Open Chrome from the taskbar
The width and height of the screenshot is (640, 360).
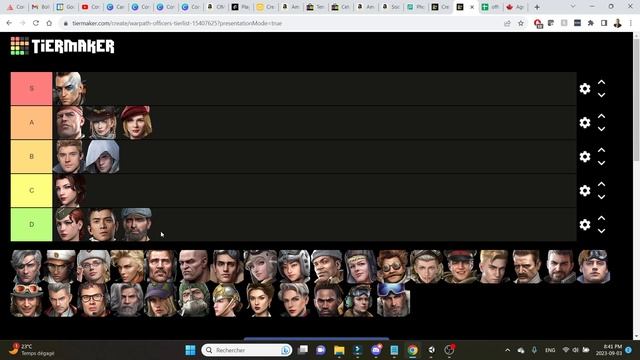pos(413,350)
